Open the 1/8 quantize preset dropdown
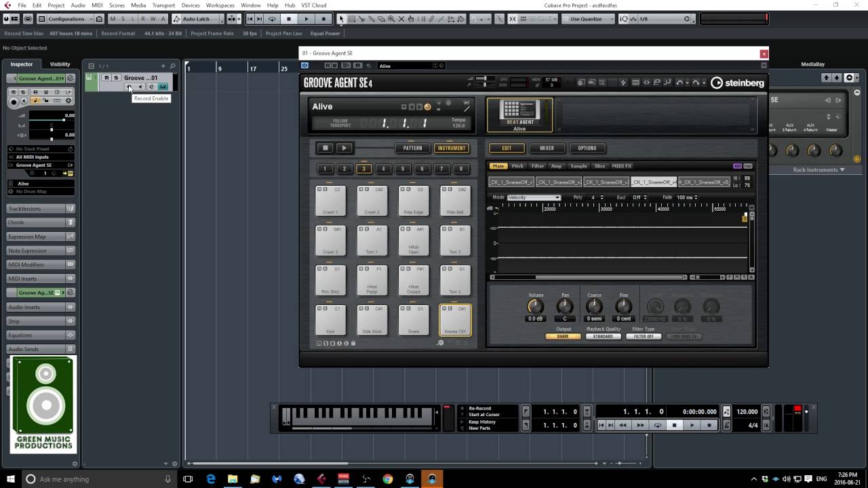Viewport: 868px width, 488px height. pyautogui.click(x=662, y=19)
